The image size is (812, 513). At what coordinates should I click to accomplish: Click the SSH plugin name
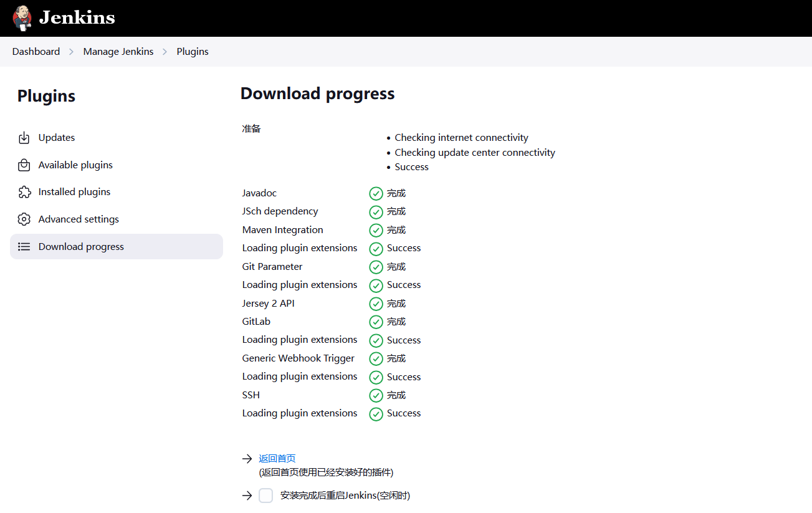click(251, 395)
